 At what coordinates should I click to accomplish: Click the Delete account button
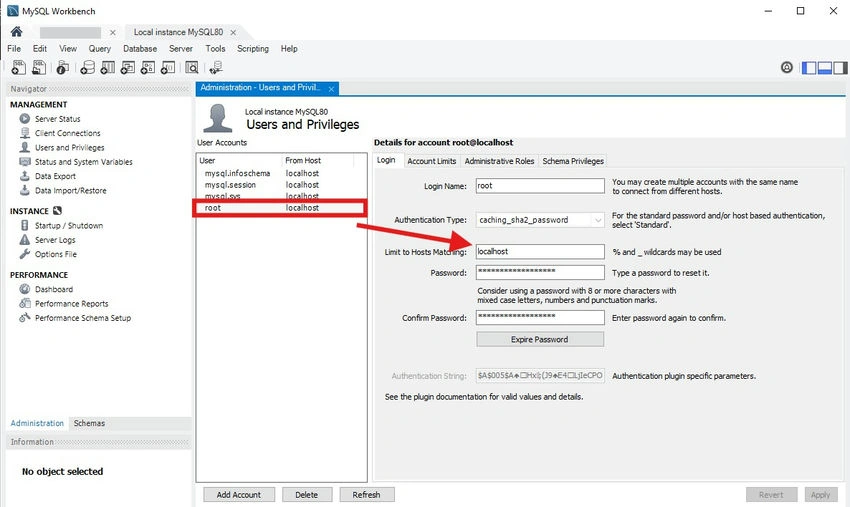(x=306, y=495)
